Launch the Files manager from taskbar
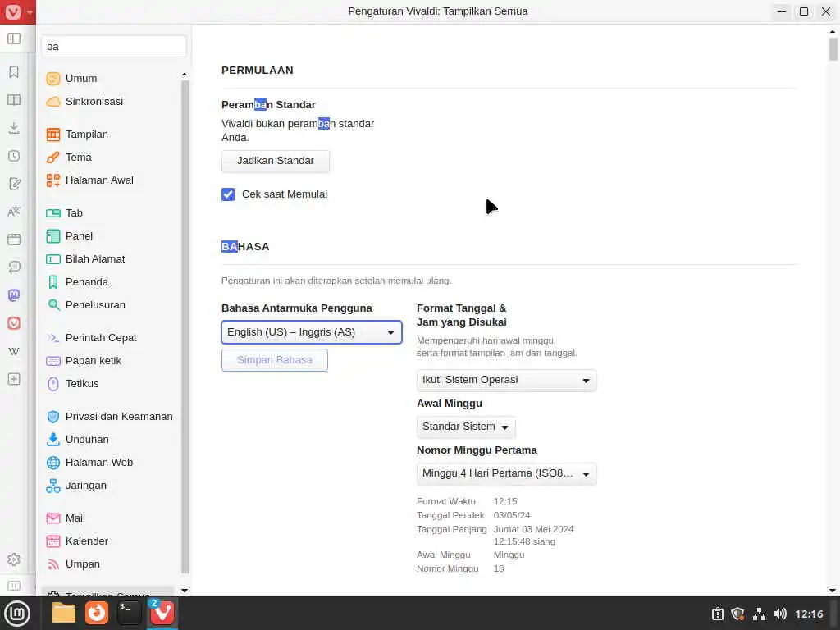840x630 pixels. [64, 613]
